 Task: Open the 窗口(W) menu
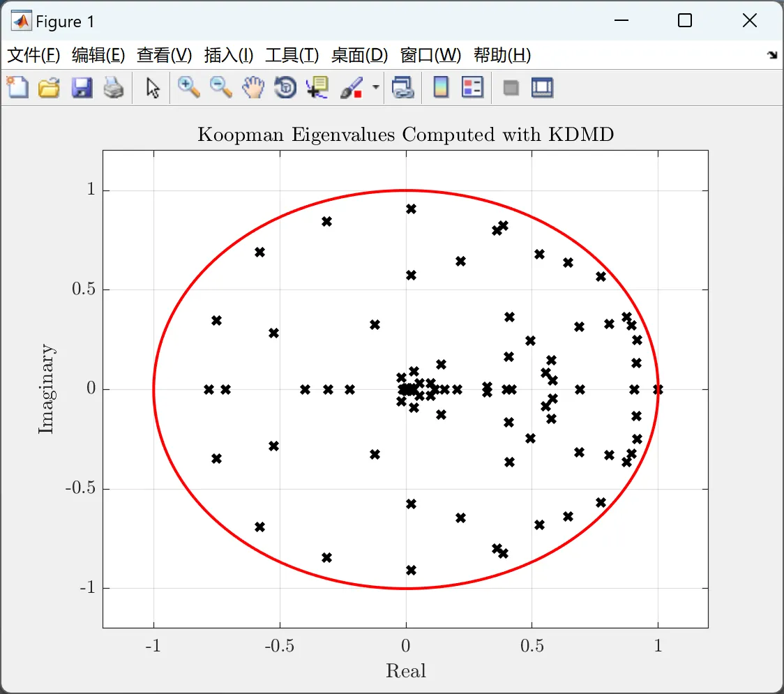[430, 55]
